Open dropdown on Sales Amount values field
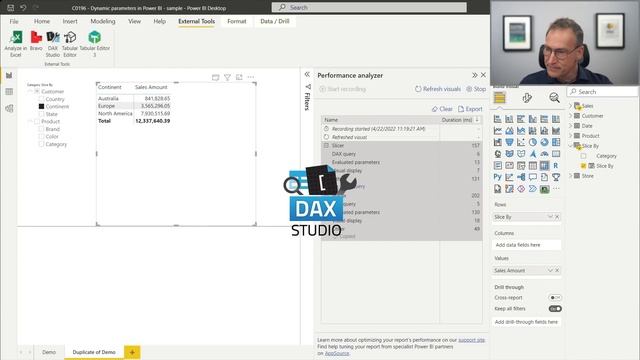This screenshot has height=360, width=640. [550, 270]
